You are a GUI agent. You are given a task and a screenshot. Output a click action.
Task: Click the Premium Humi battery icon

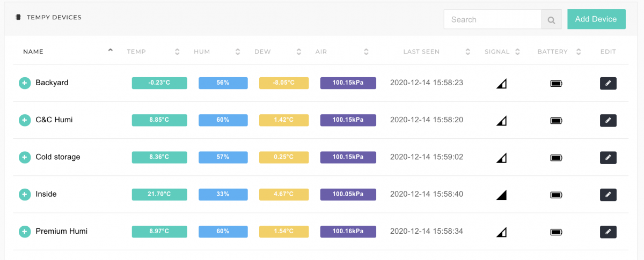coord(557,232)
